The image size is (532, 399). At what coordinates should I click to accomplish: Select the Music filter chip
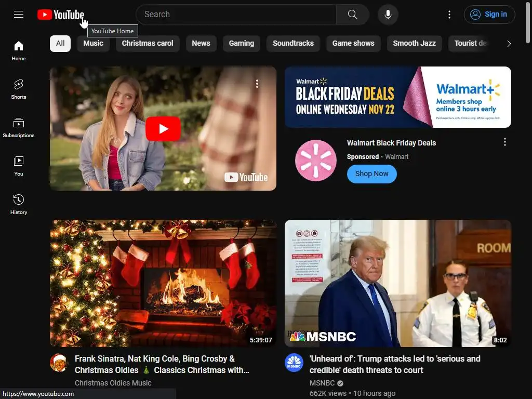click(x=93, y=44)
